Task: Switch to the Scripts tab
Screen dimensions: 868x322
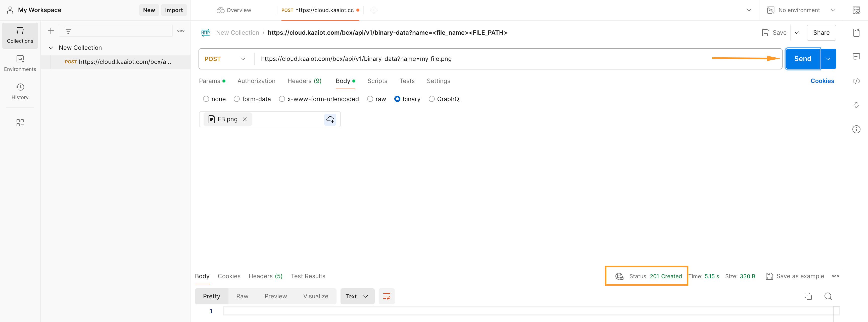Action: pos(377,81)
